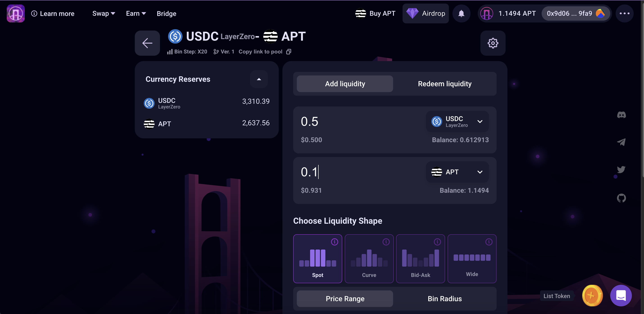Collapse the Currency Reserves panel

pyautogui.click(x=259, y=79)
